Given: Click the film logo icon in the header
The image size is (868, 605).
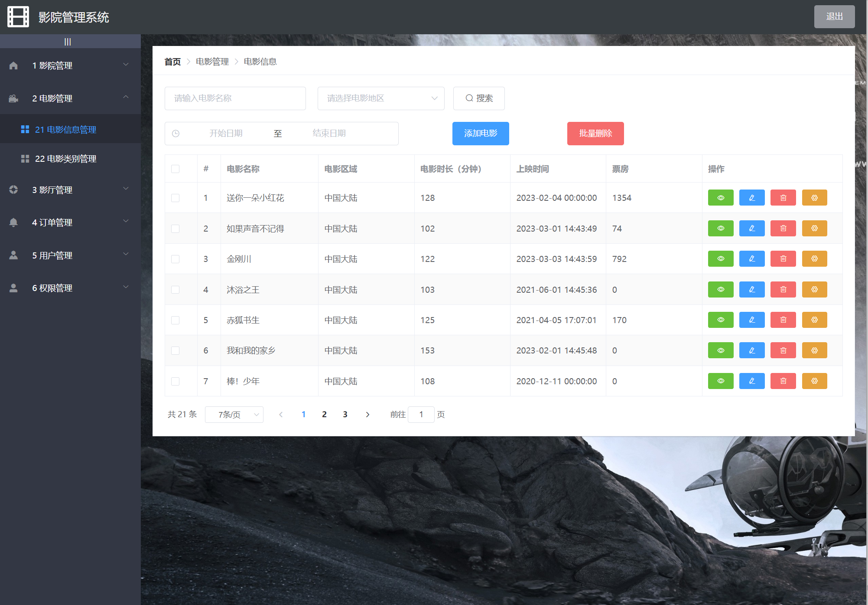Looking at the screenshot, I should pos(18,17).
